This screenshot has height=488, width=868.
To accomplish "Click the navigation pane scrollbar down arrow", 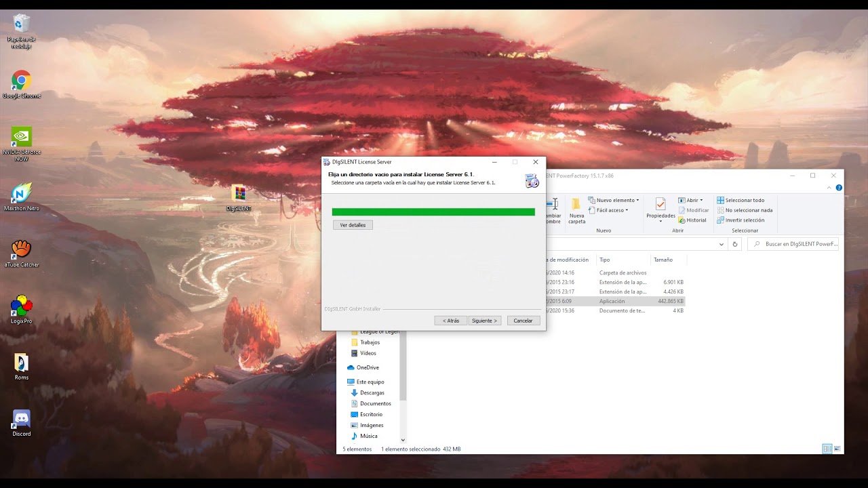I will point(403,440).
